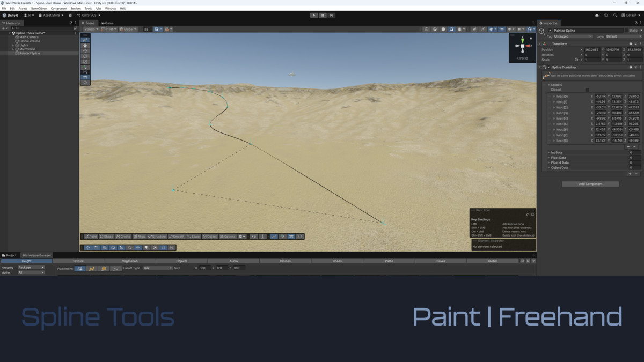Open spline tool Options

(x=228, y=237)
